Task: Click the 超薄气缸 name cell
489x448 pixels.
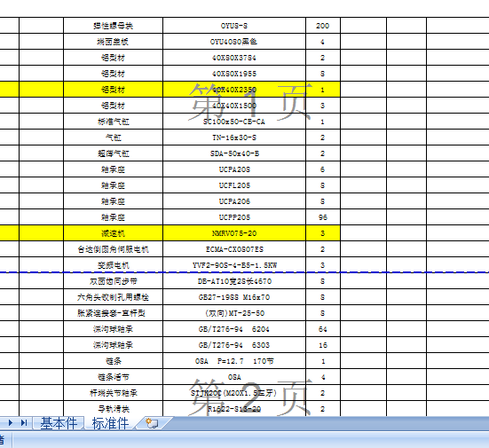Action: pyautogui.click(x=113, y=153)
